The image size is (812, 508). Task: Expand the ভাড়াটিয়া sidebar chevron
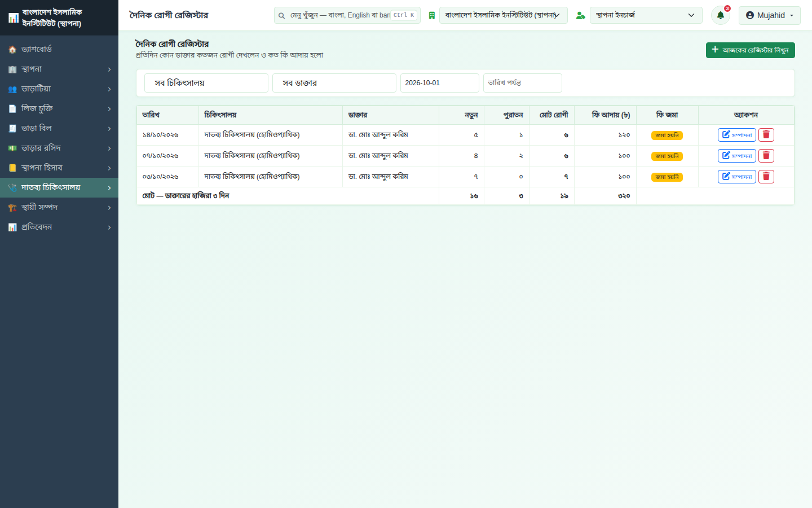(x=109, y=89)
